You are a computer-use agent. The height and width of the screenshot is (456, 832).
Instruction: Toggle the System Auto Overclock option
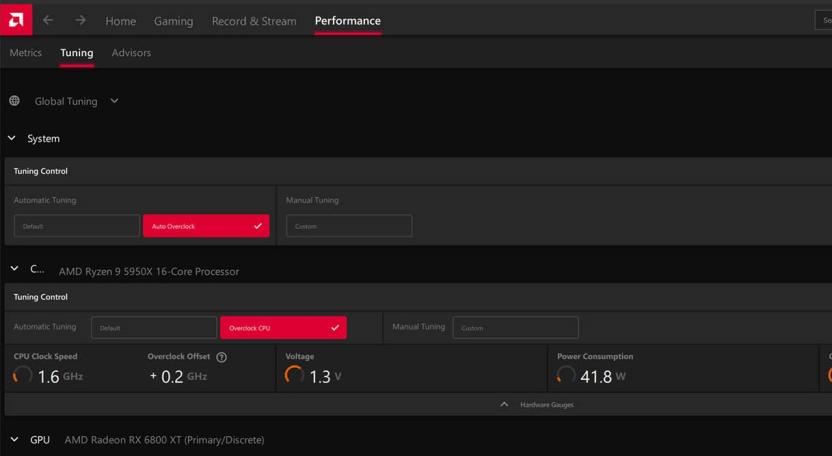206,226
